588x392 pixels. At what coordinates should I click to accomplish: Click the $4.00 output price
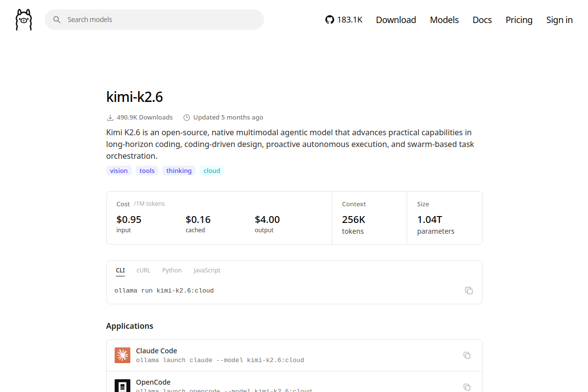click(268, 220)
